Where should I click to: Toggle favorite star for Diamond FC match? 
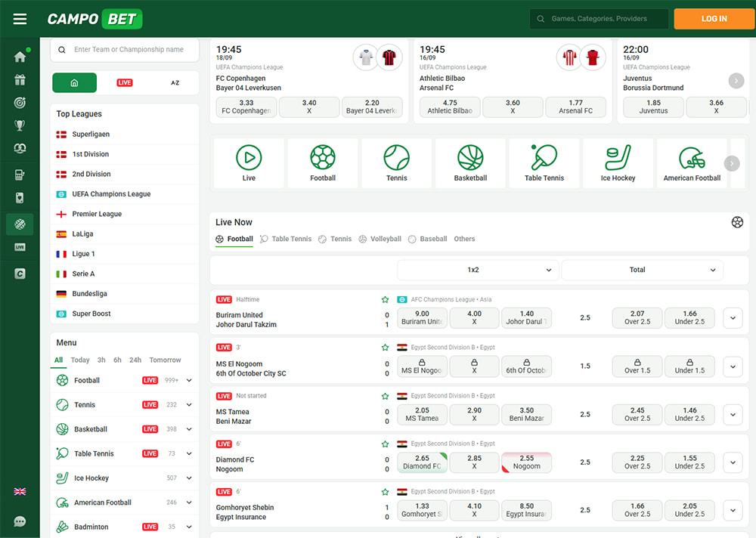pos(385,444)
